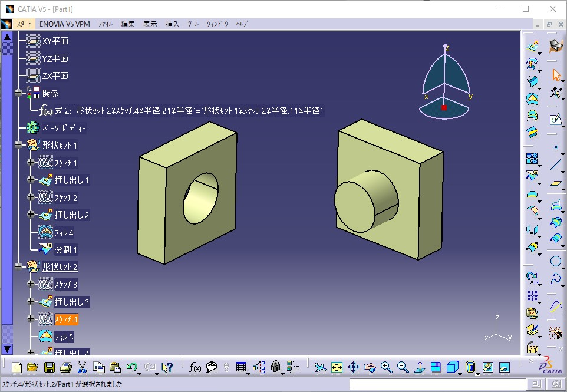Open the 編集 menu

tap(128, 24)
